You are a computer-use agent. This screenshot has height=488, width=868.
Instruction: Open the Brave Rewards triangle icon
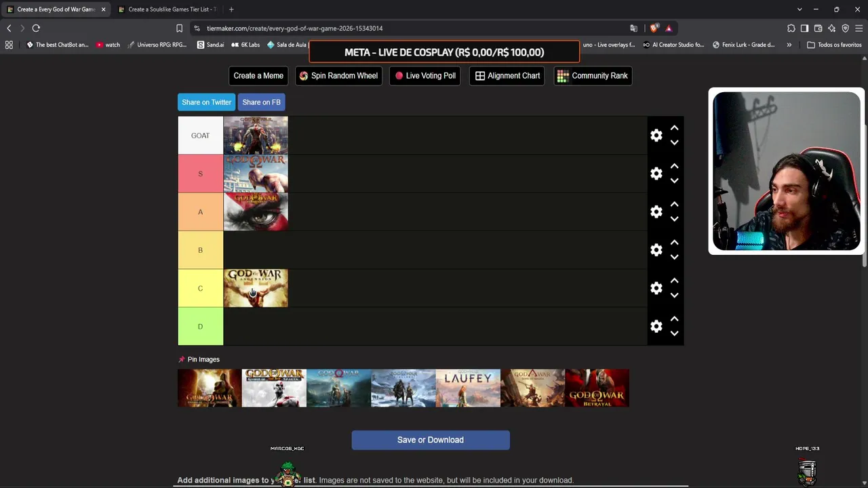669,28
